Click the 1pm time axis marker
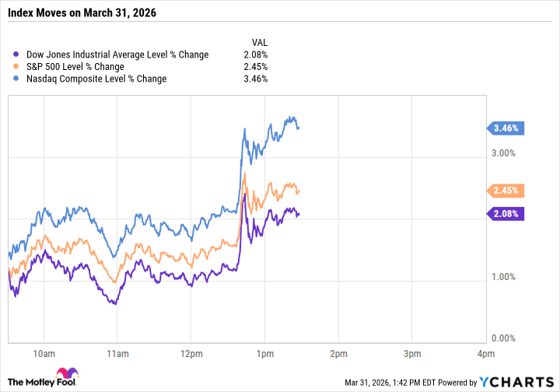 tap(264, 354)
